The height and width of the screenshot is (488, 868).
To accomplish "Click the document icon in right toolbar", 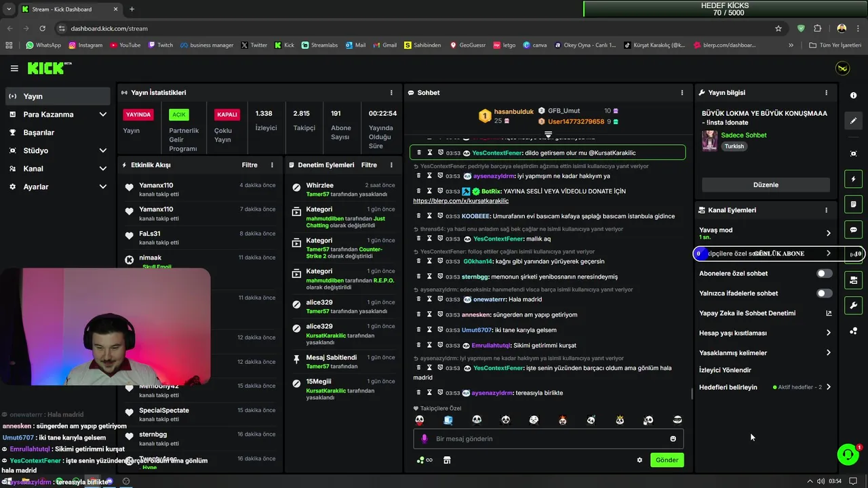I will point(853,204).
